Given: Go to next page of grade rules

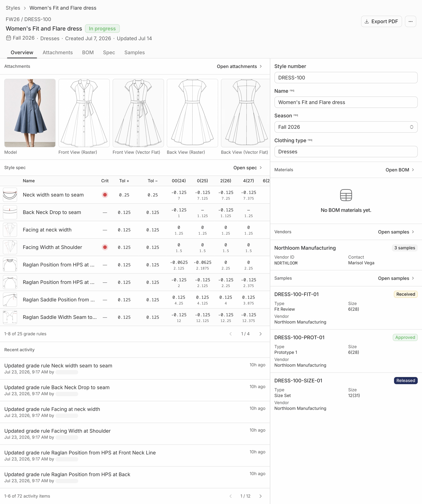Looking at the screenshot, I should tap(261, 334).
